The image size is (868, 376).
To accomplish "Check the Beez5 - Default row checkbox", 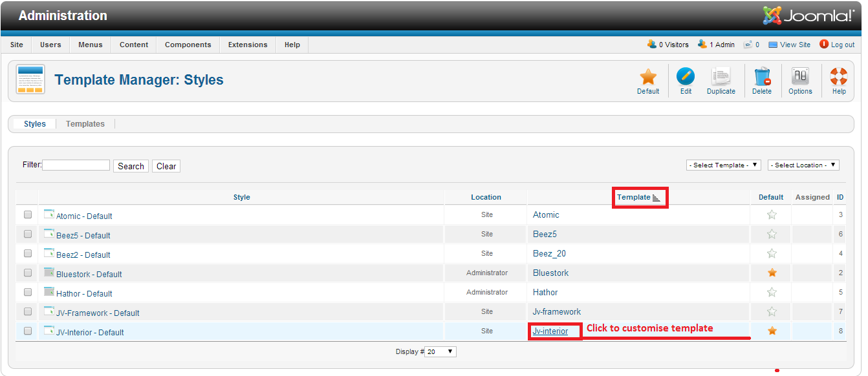I will pyautogui.click(x=28, y=234).
